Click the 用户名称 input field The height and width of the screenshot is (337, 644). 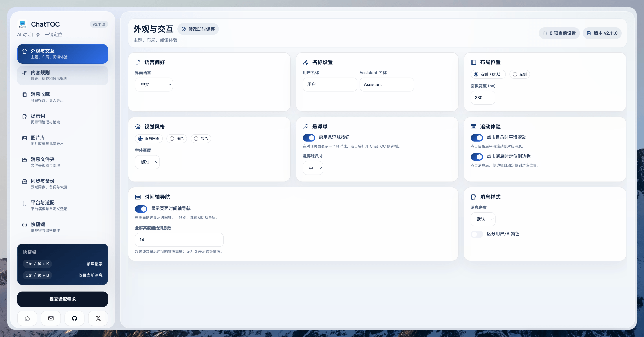[330, 85]
